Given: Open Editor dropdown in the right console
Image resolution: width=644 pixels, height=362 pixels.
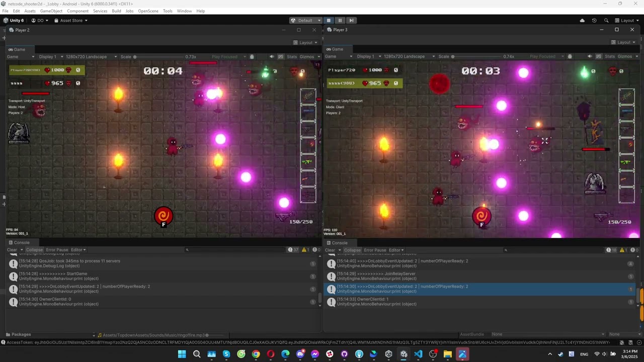Looking at the screenshot, I should tap(396, 250).
